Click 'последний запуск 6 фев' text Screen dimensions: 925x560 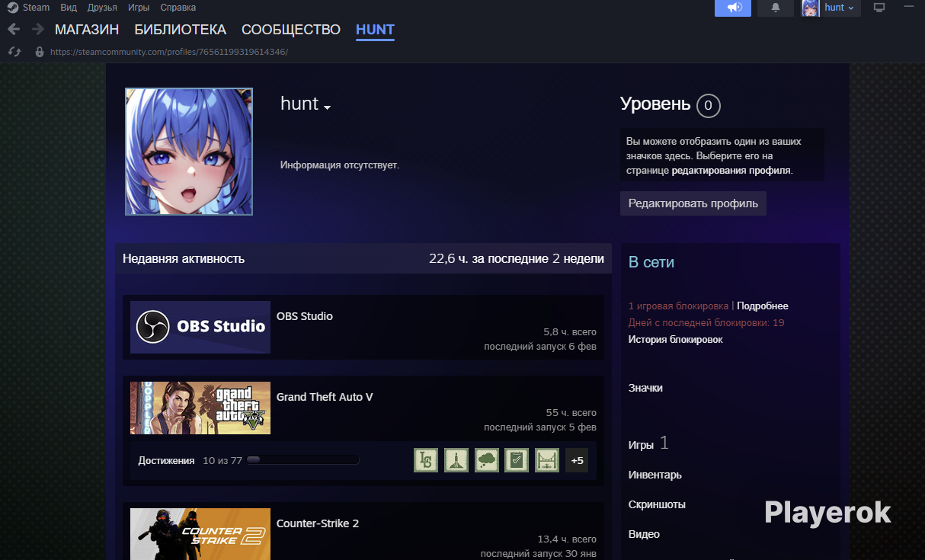(x=540, y=347)
